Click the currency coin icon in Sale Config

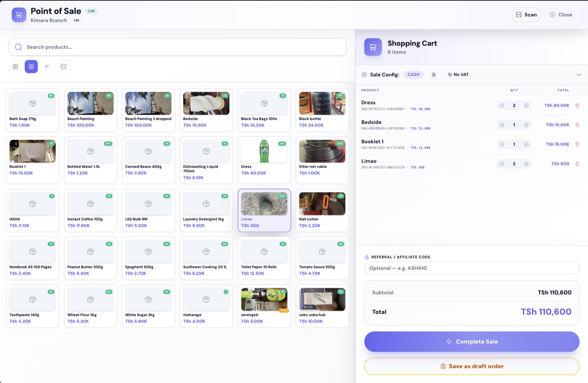click(x=434, y=75)
